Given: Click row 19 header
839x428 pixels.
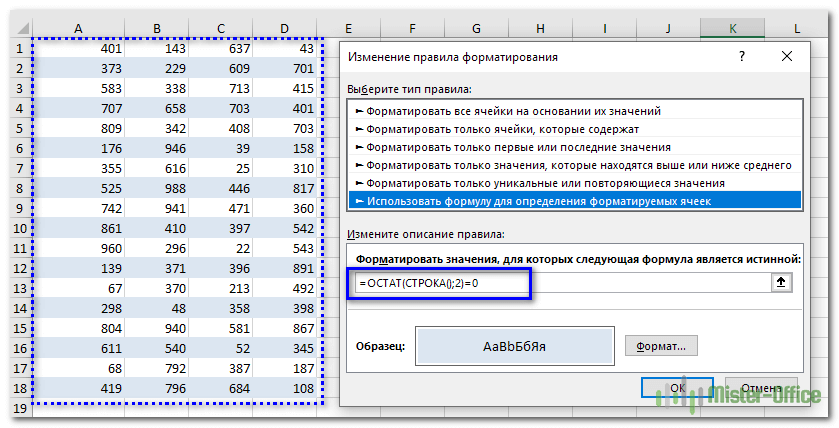Looking at the screenshot, I should 17,410.
